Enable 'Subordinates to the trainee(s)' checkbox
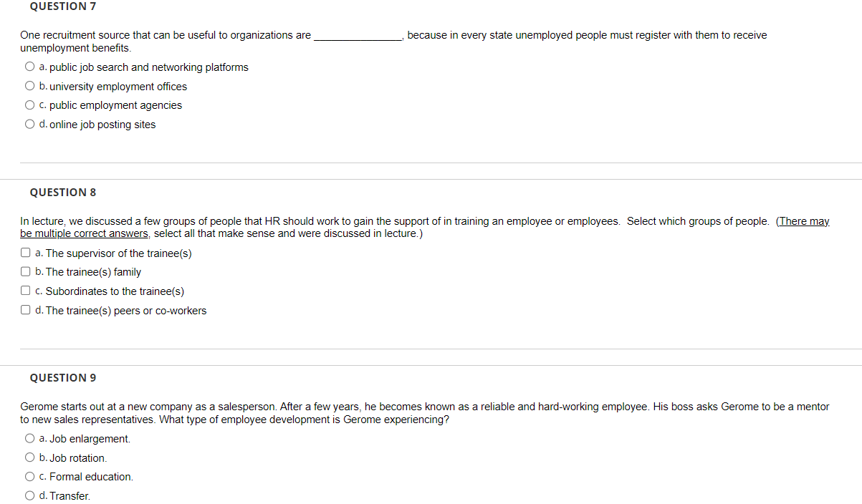862x504 pixels. click(x=24, y=289)
